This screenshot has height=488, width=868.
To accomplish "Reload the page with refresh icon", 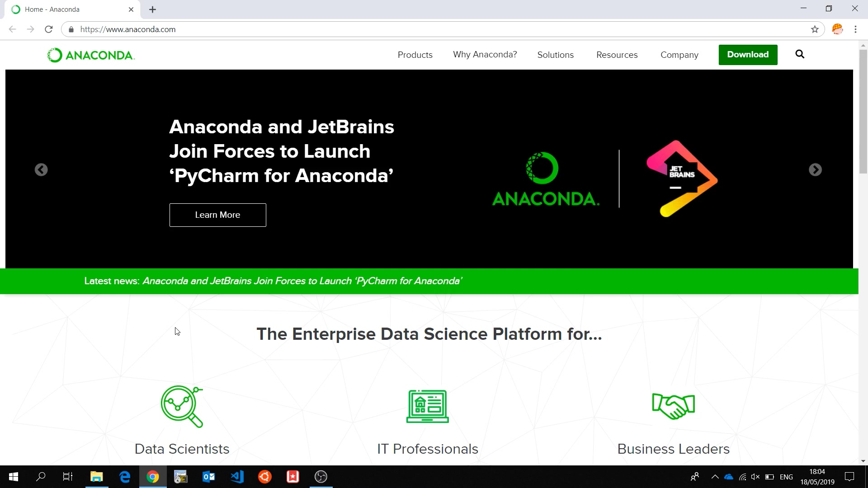I will click(49, 29).
